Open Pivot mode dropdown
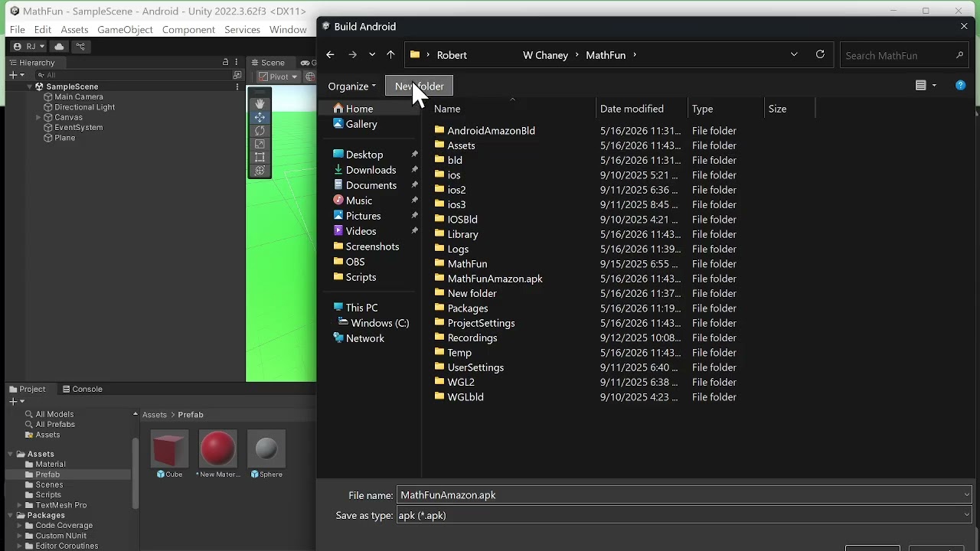 tap(278, 77)
